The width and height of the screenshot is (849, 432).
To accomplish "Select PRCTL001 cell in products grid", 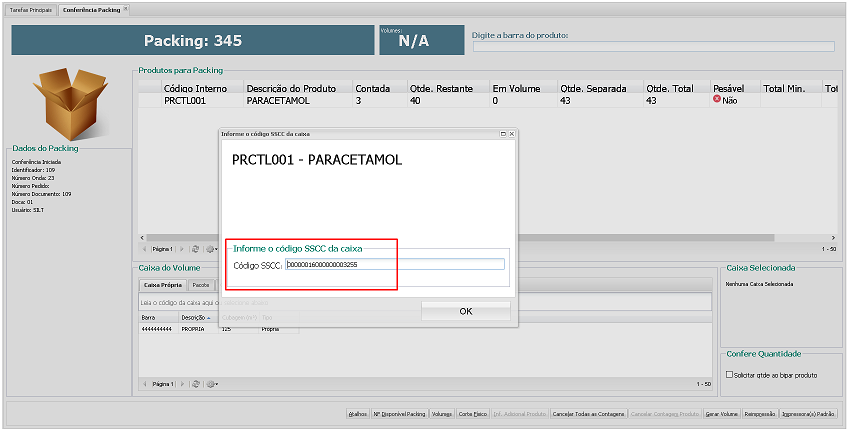I will pos(203,101).
